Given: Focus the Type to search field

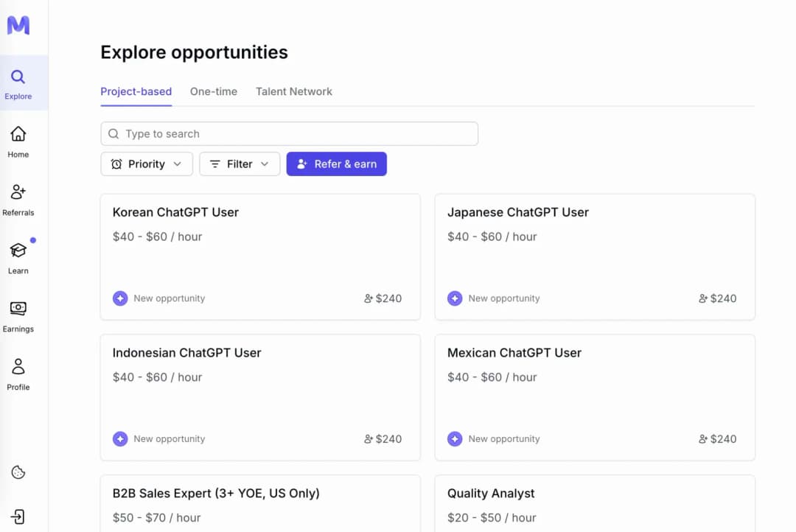Looking at the screenshot, I should (290, 133).
